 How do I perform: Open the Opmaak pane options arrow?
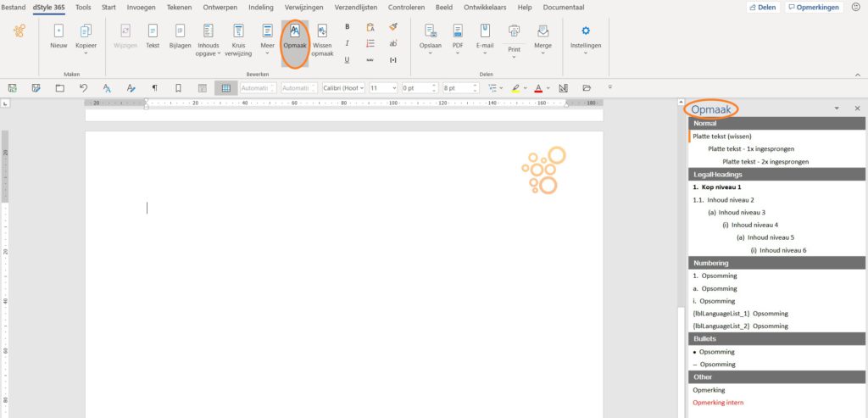coord(837,109)
